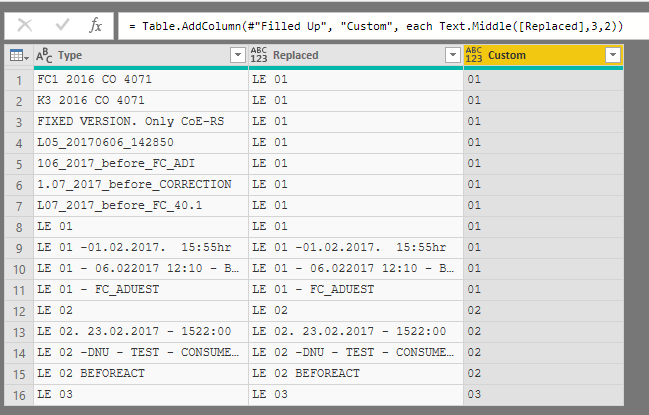Open the Type column filter dropdown
The height and width of the screenshot is (415, 649).
[238, 55]
